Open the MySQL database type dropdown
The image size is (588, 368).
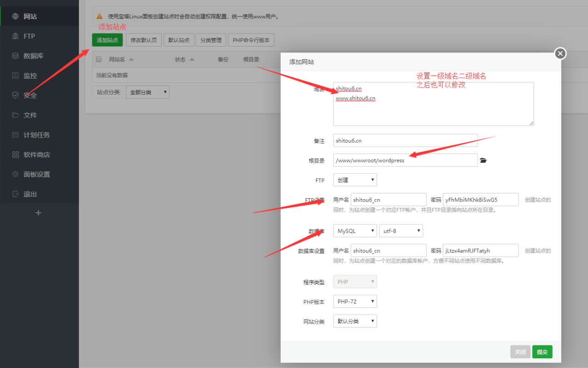tap(355, 230)
